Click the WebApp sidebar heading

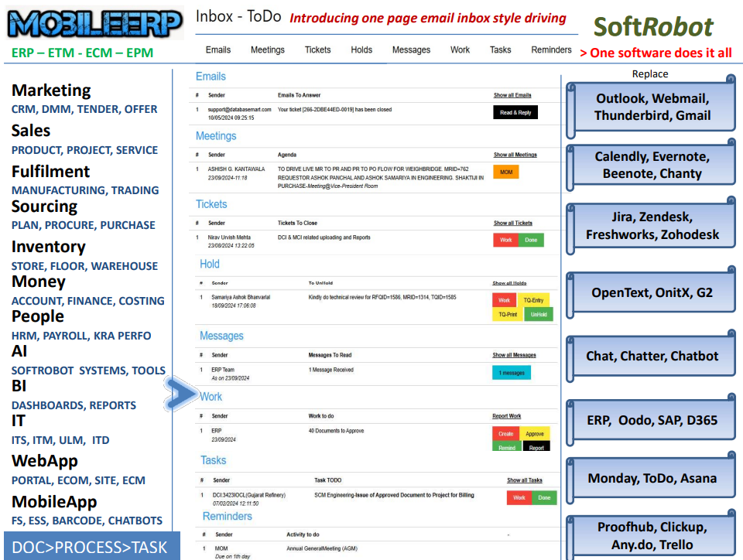45,460
